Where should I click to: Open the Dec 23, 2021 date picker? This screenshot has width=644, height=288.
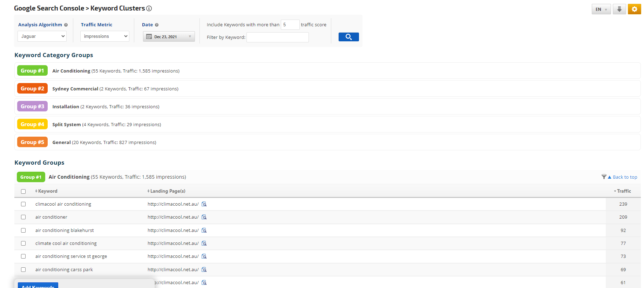[169, 36]
